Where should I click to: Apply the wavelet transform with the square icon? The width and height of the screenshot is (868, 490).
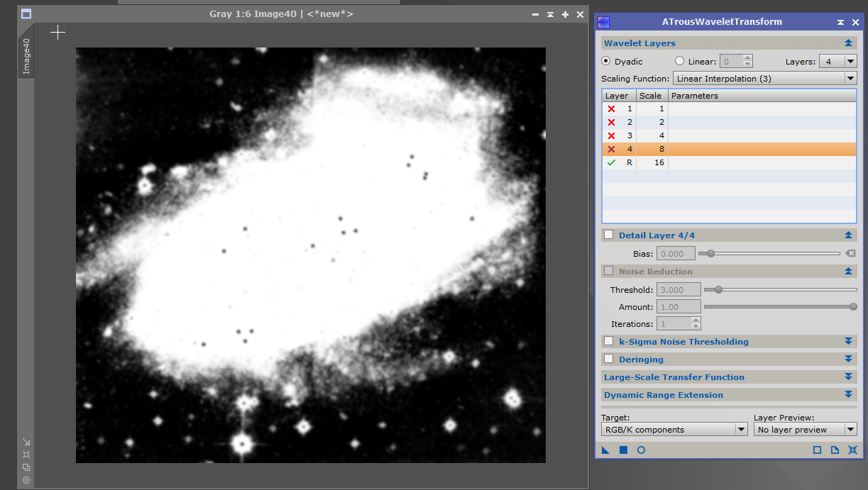(623, 450)
